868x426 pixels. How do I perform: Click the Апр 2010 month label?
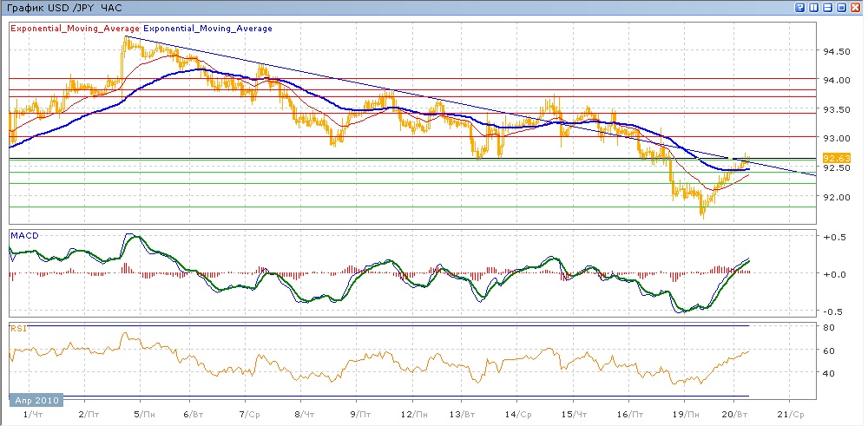pyautogui.click(x=35, y=401)
